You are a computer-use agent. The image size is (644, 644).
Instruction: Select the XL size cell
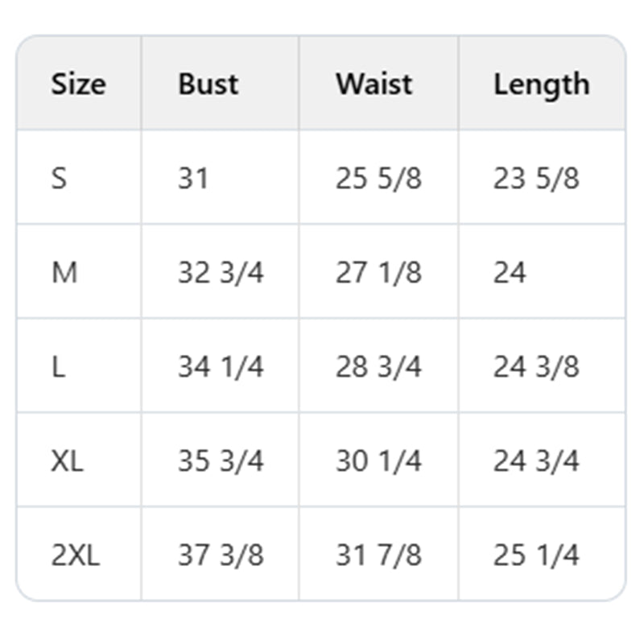tap(67, 461)
